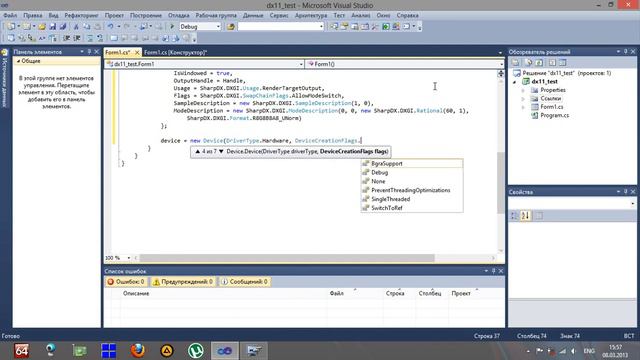The image size is (640, 360).
Task: Open the Отладка menu
Action: (x=179, y=15)
